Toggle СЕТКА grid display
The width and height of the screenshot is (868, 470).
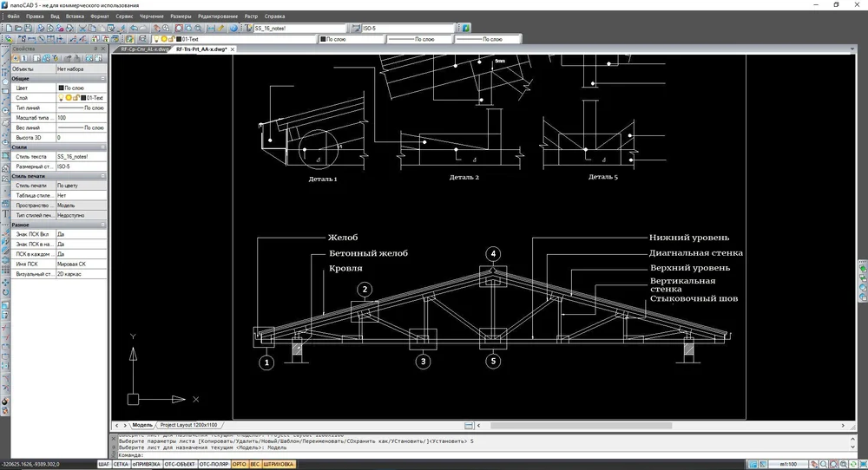point(121,464)
